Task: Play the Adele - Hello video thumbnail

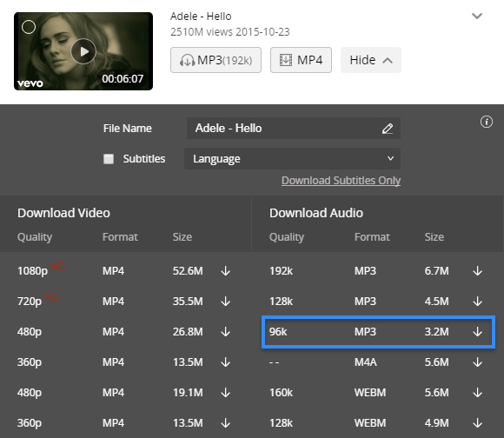Action: point(83,51)
